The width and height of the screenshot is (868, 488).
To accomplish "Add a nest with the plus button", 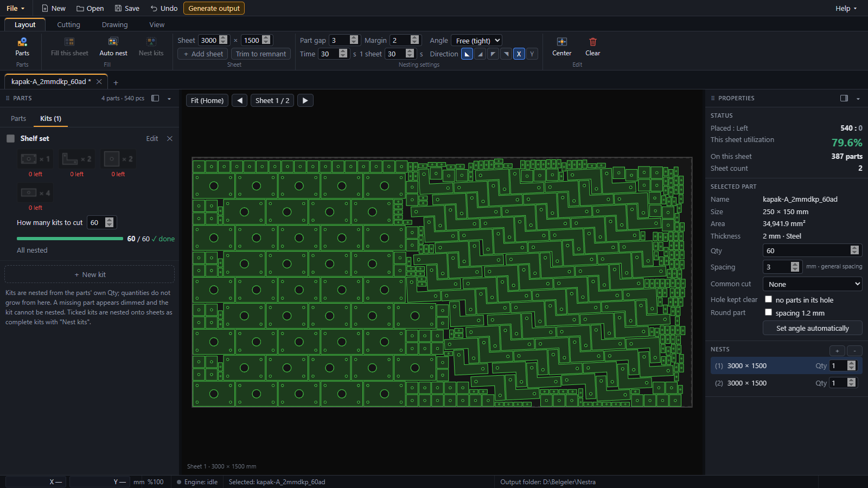I will (x=837, y=351).
